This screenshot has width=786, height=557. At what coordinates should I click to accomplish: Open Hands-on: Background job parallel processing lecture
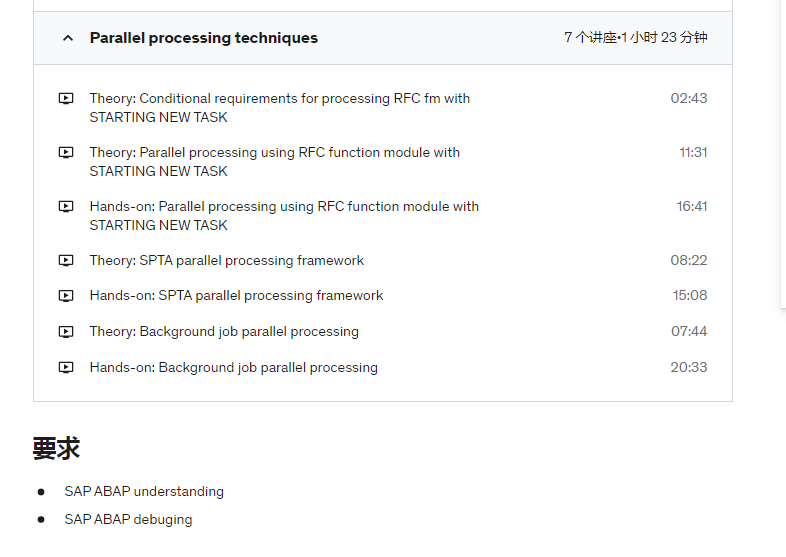[234, 367]
